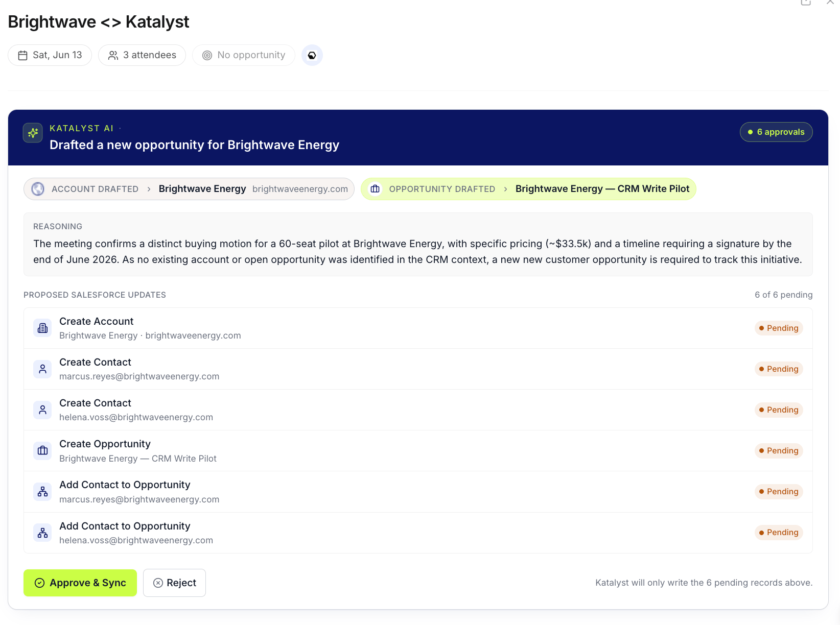Click the Katalyst AI sparkle icon
Viewport: 840px width, 625px height.
(x=33, y=133)
